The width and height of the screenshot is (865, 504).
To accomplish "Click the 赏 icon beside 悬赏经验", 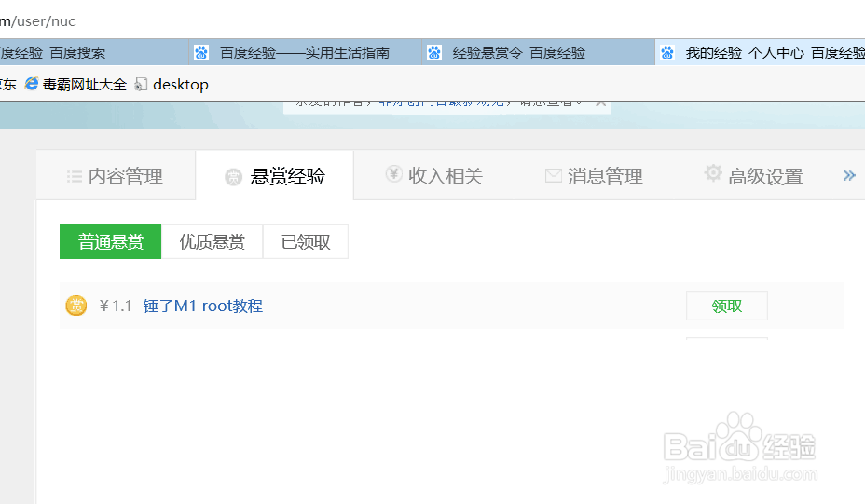I will (x=233, y=177).
